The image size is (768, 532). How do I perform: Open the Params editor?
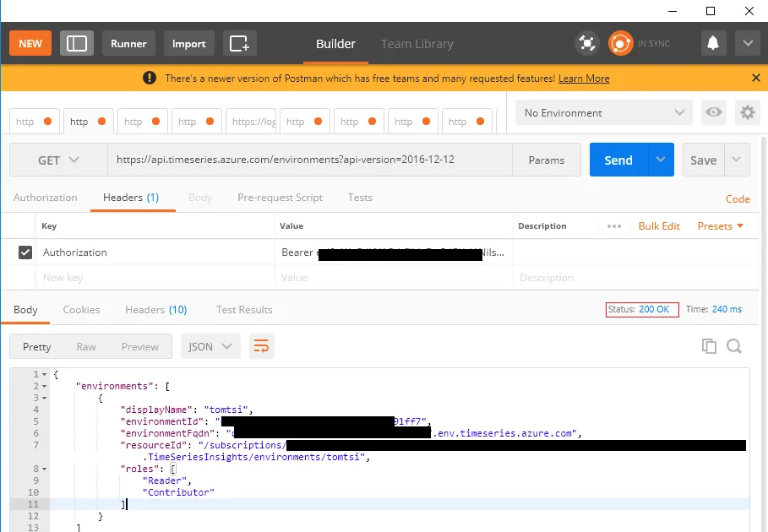click(x=546, y=160)
